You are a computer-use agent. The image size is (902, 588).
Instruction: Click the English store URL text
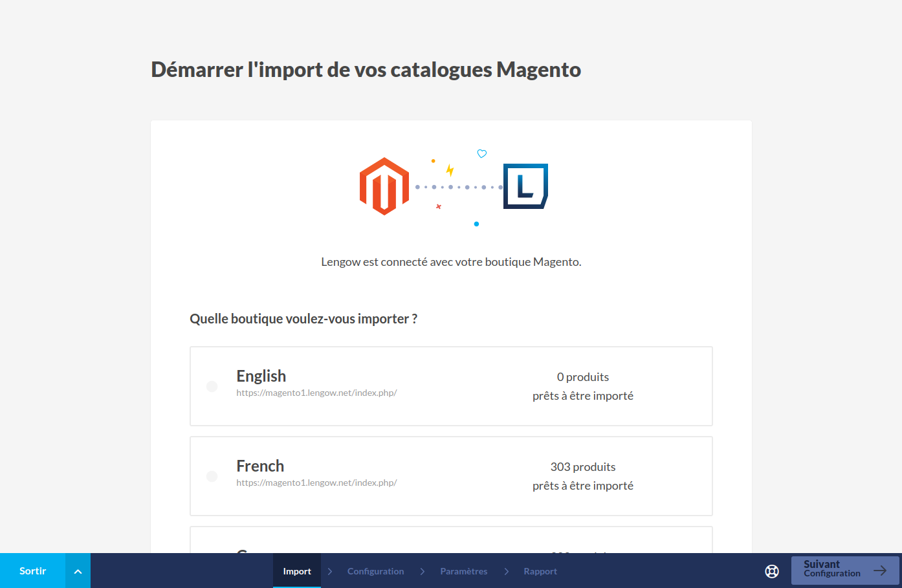click(x=316, y=393)
